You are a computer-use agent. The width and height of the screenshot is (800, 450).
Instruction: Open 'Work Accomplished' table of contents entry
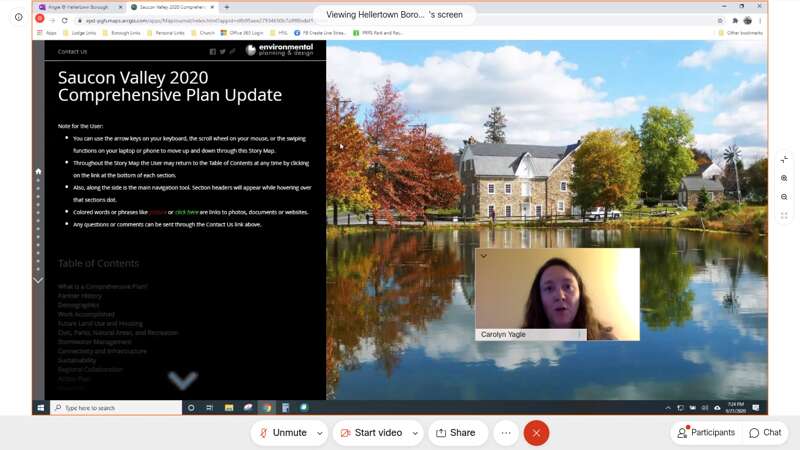[x=86, y=314]
